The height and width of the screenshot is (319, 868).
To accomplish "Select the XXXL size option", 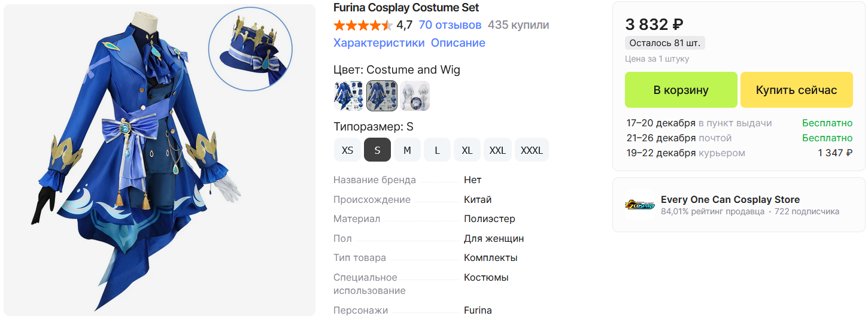I will click(x=532, y=150).
